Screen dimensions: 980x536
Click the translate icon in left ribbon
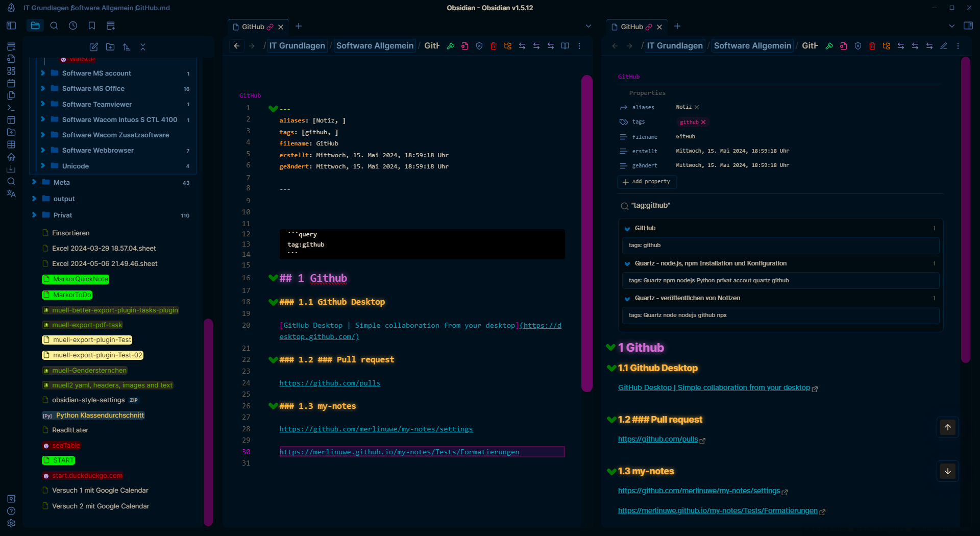[11, 193]
